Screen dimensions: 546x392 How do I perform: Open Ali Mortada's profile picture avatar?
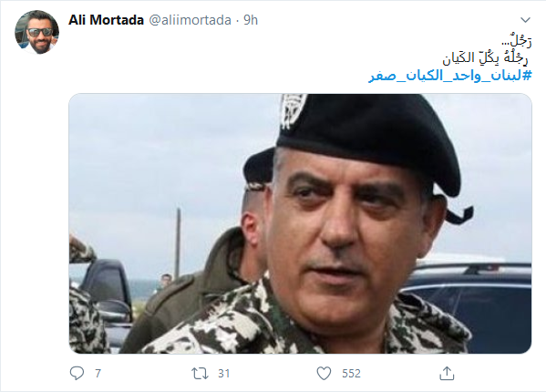36,32
